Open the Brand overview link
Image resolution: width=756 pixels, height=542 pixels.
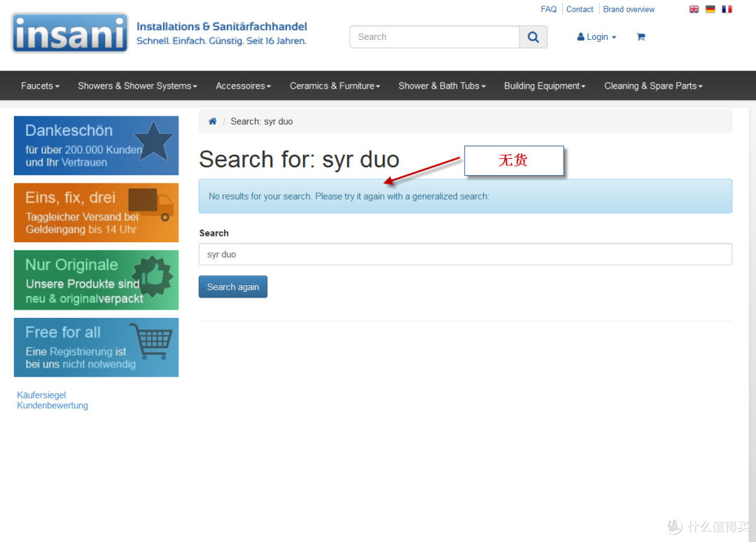click(x=629, y=9)
